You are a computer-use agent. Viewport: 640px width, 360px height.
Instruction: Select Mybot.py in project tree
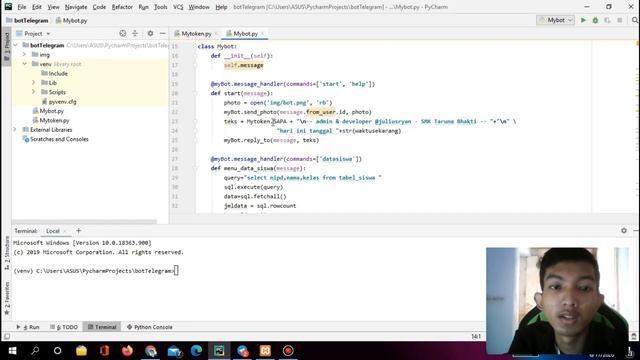[x=51, y=111]
